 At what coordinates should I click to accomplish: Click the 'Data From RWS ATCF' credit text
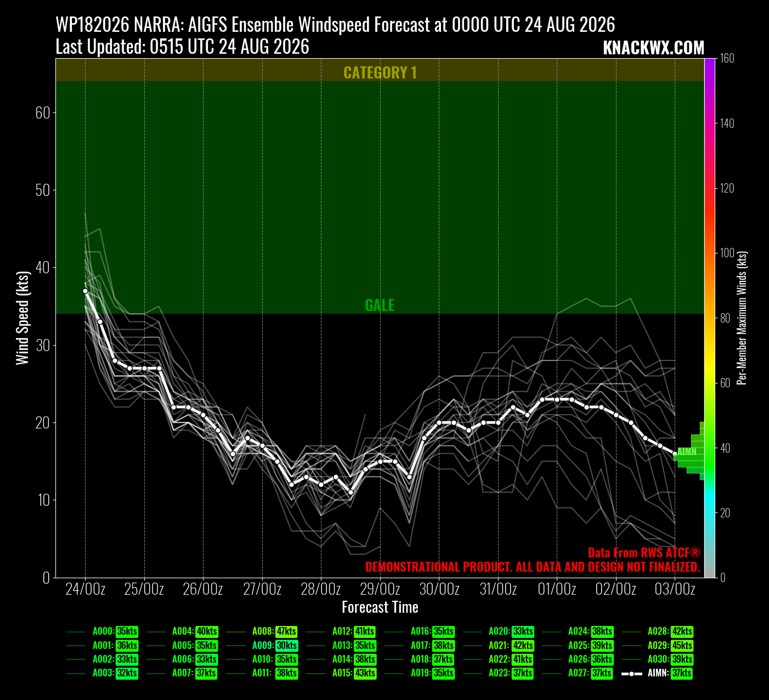(x=644, y=553)
